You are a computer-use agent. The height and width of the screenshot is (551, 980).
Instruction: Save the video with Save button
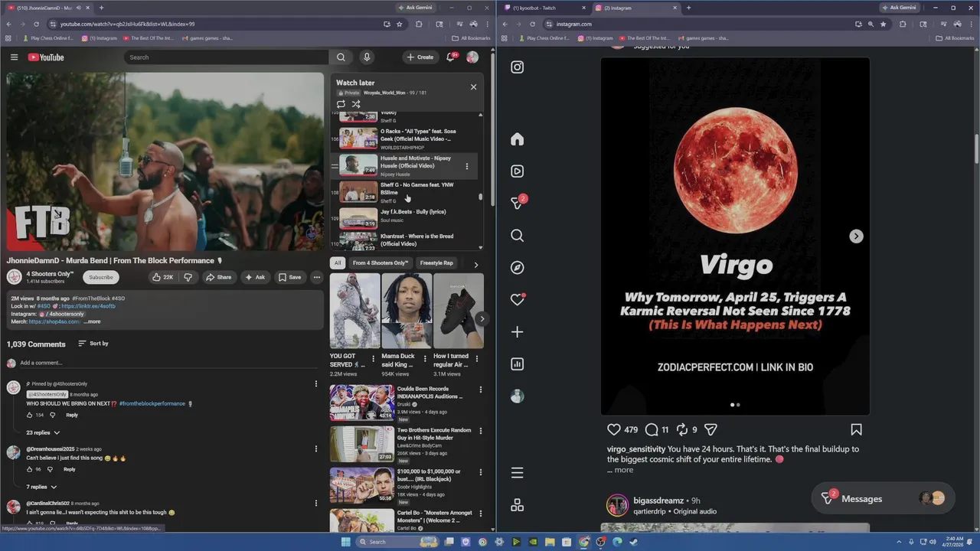pyautogui.click(x=289, y=277)
